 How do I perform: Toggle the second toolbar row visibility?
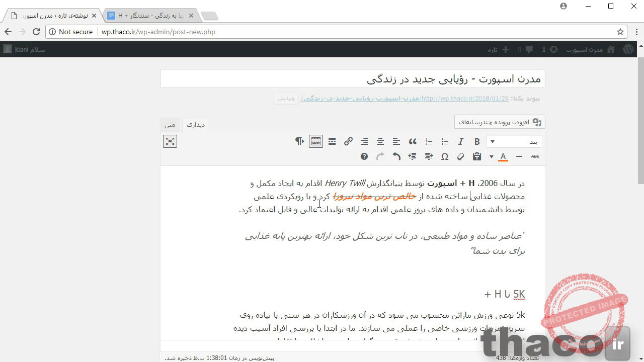point(316,141)
